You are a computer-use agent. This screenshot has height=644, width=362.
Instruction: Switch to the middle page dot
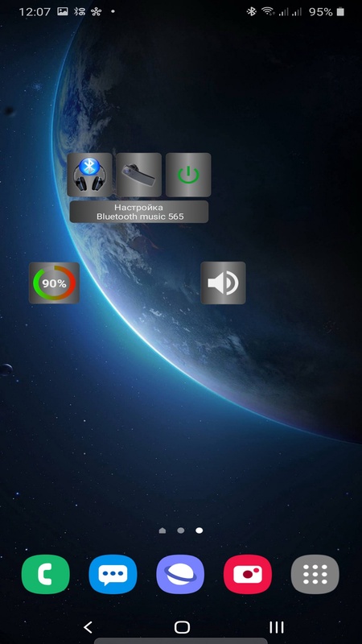180,530
